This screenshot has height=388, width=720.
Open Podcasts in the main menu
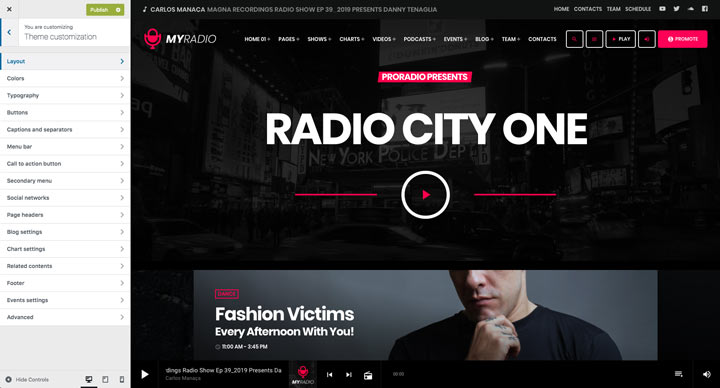(420, 39)
